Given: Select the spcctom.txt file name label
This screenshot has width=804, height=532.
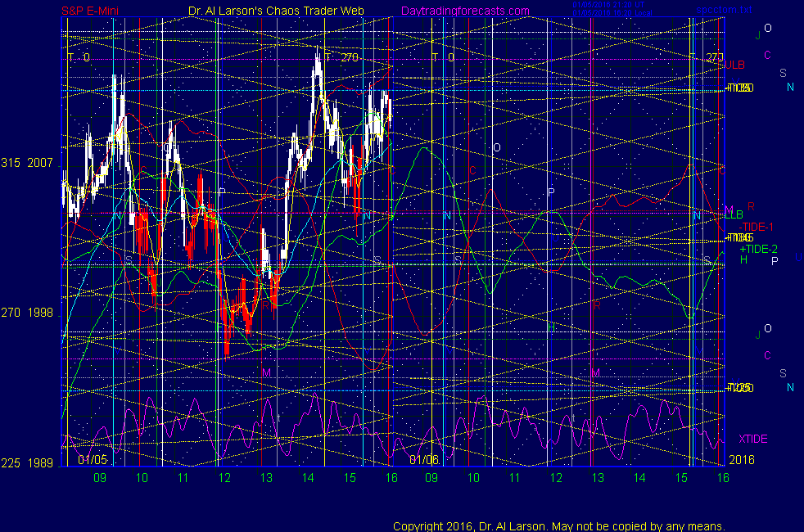Looking at the screenshot, I should pos(724,11).
